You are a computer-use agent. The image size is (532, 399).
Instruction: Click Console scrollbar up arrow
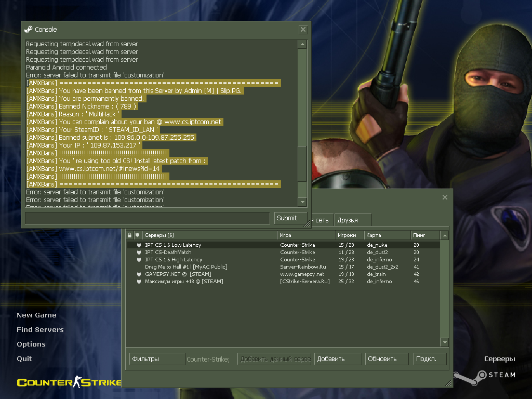[x=302, y=45]
